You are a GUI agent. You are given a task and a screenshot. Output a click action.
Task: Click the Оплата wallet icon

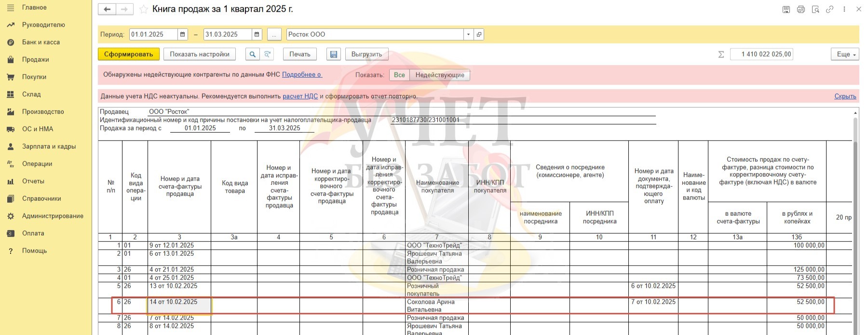click(11, 233)
